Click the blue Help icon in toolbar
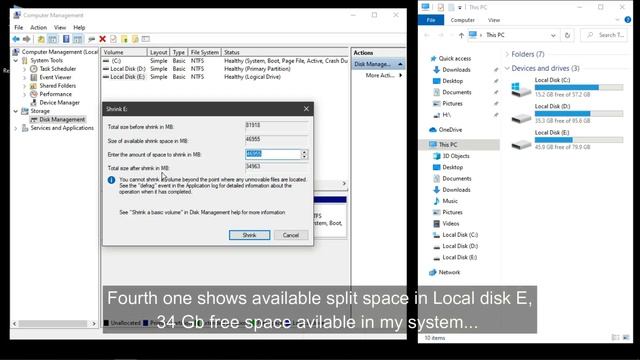Screen dimensions: 640x360 tap(66, 39)
